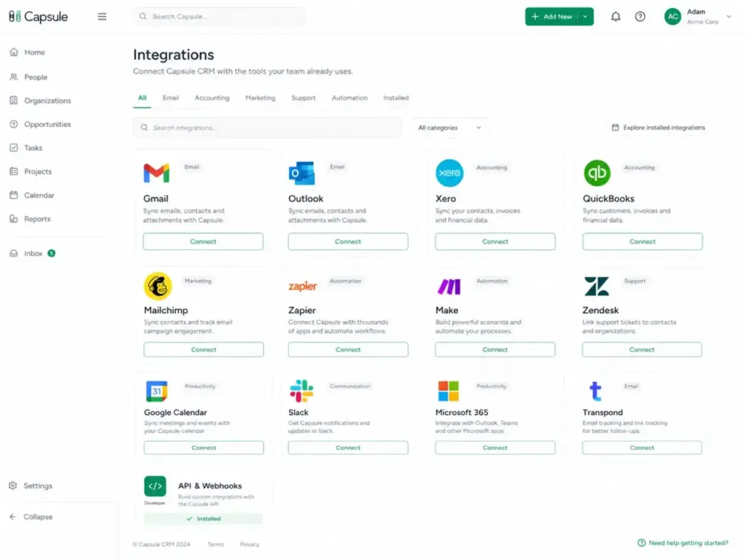Switch to the Installed tab
Image resolution: width=747 pixels, height=560 pixels.
(x=396, y=98)
